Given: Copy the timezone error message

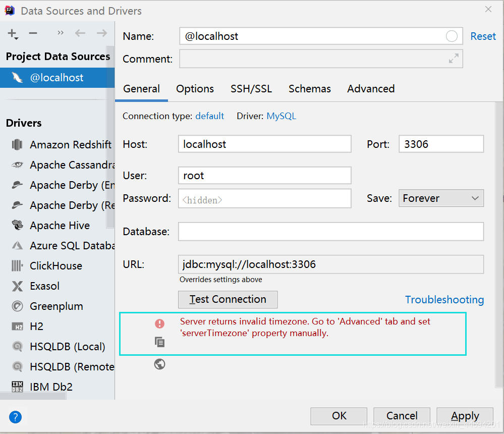Looking at the screenshot, I should click(159, 342).
